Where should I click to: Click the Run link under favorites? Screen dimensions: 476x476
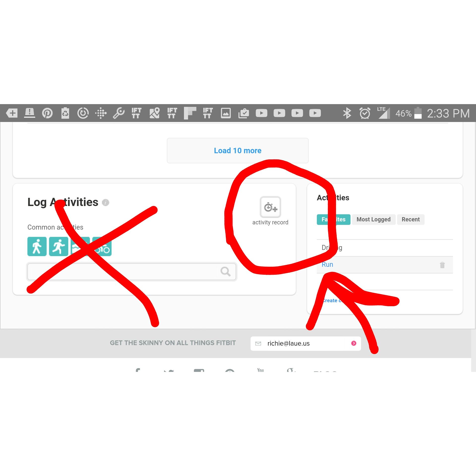327,265
